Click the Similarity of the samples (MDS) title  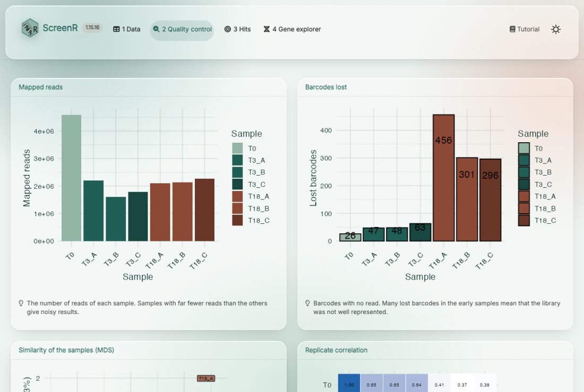click(x=66, y=350)
